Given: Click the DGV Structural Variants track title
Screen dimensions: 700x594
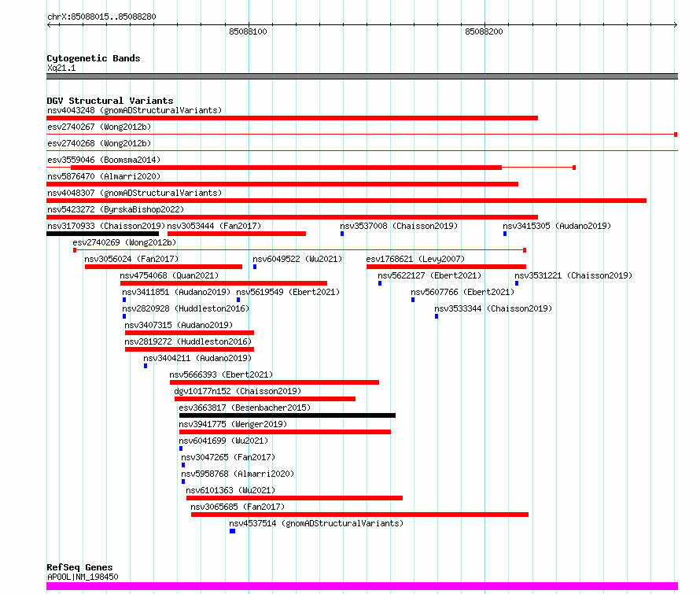Looking at the screenshot, I should 110,101.
